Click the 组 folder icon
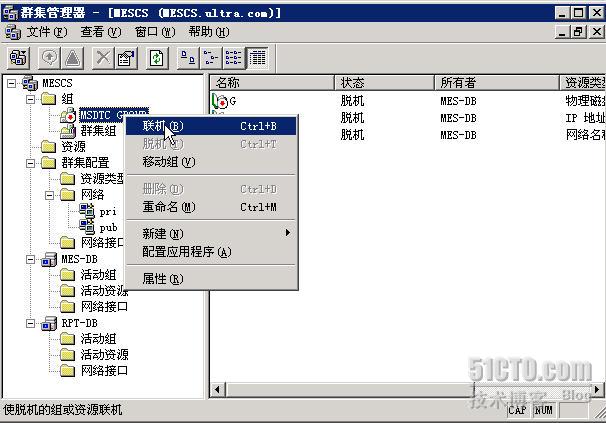The image size is (606, 423). click(49, 99)
